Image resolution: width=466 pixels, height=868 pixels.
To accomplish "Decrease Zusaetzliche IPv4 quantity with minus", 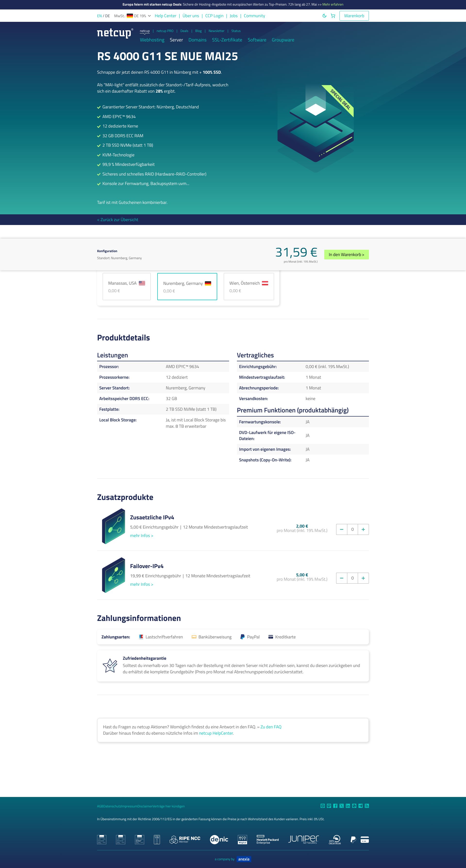I will tap(341, 529).
